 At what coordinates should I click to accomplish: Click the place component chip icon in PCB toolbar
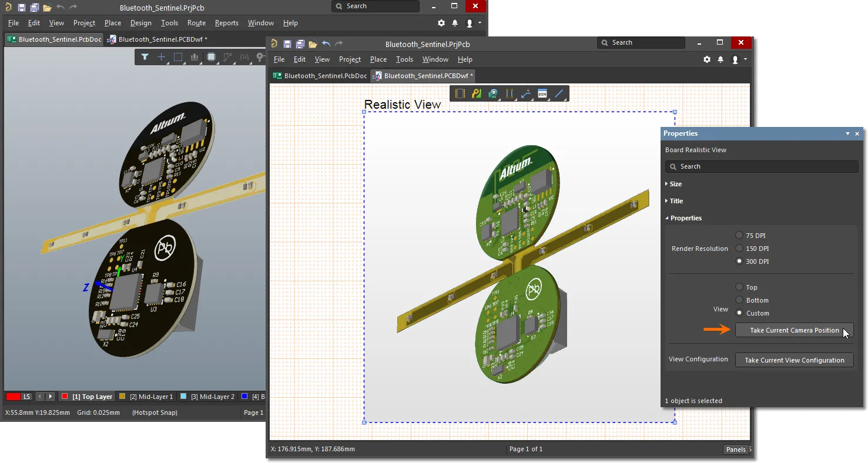click(x=212, y=57)
